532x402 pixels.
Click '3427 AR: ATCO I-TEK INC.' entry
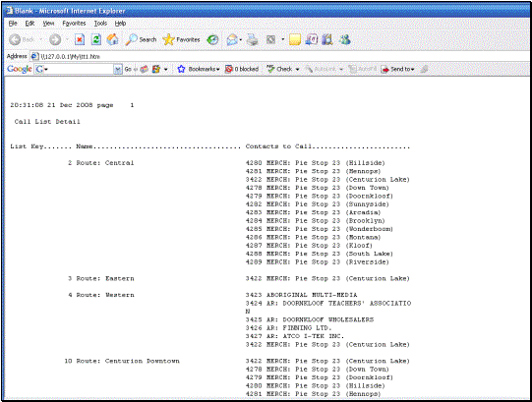coord(295,336)
